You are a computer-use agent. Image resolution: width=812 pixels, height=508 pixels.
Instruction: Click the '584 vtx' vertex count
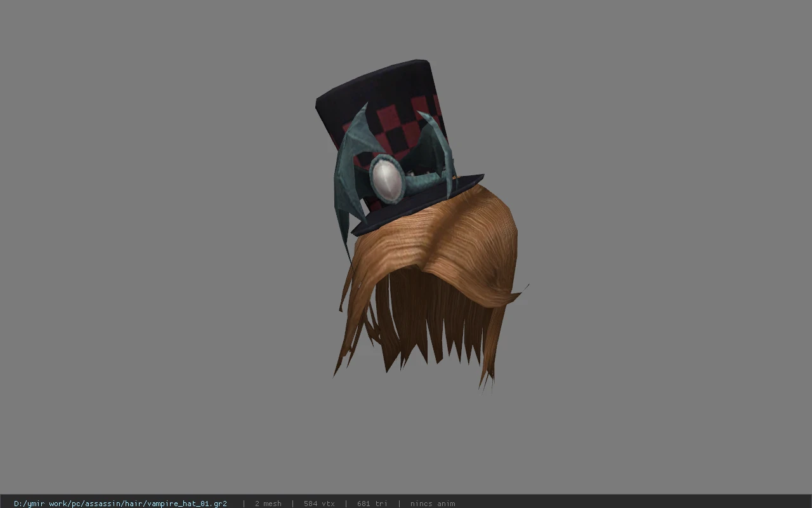pyautogui.click(x=319, y=504)
